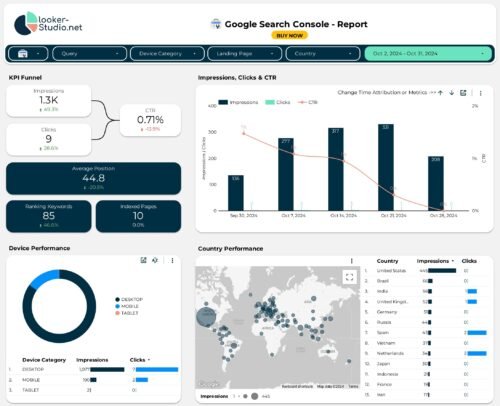The width and height of the screenshot is (500, 406).
Task: Click drill-up arrow in Impressions chart header
Action: [440, 93]
